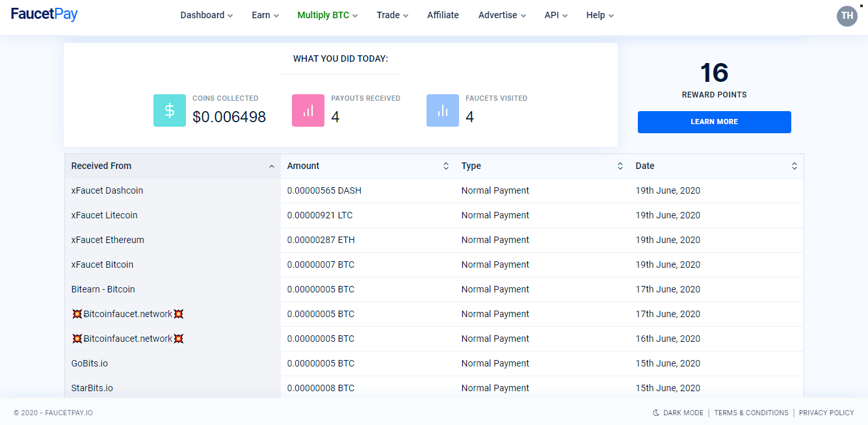Open the Privacy Policy link

point(826,413)
